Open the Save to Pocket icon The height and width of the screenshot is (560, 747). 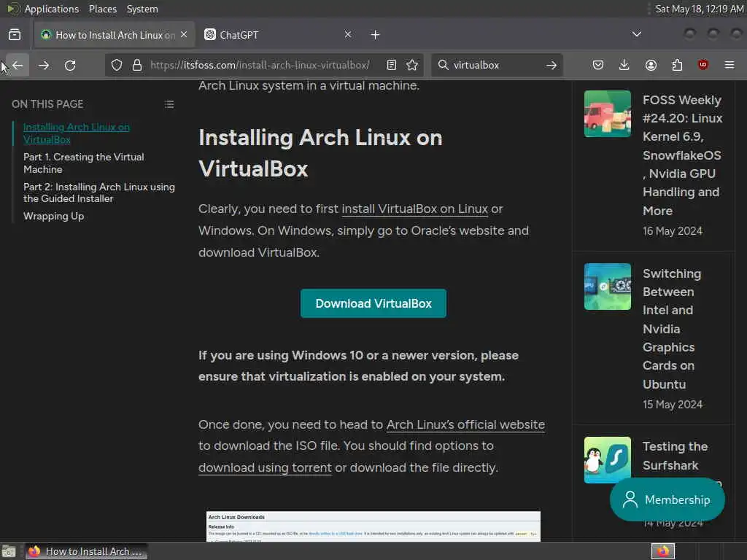click(x=598, y=65)
